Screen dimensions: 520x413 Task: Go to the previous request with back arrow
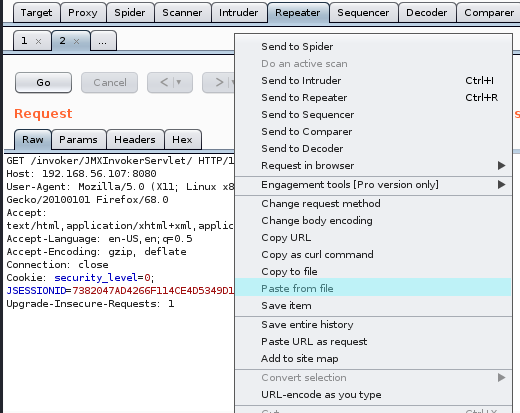(165, 82)
